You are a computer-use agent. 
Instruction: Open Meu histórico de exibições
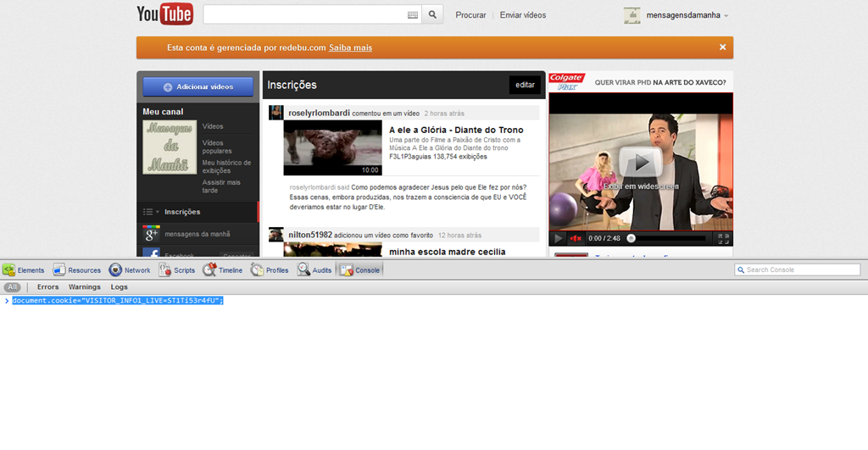pos(226,167)
